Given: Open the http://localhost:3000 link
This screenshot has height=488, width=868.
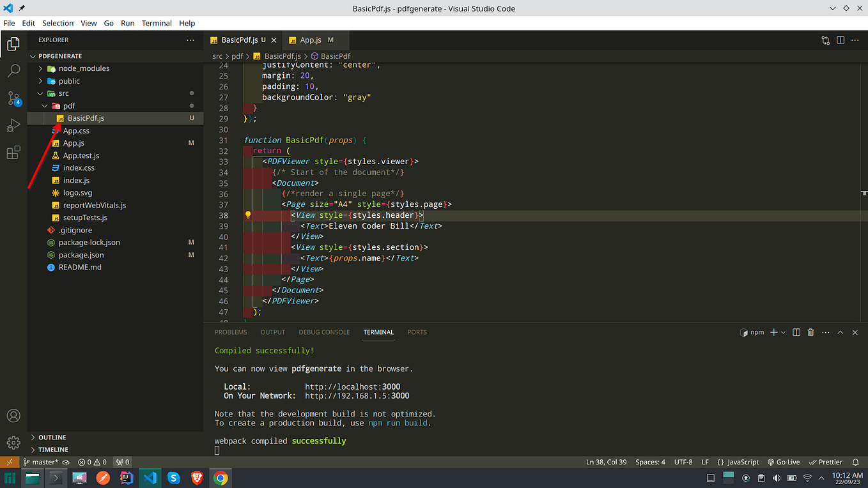Looking at the screenshot, I should (353, 386).
